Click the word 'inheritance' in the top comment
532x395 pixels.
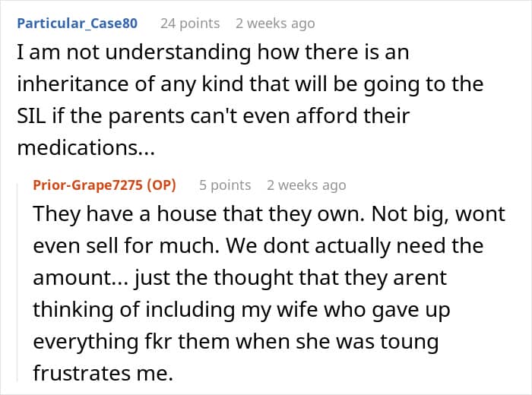tap(73, 84)
